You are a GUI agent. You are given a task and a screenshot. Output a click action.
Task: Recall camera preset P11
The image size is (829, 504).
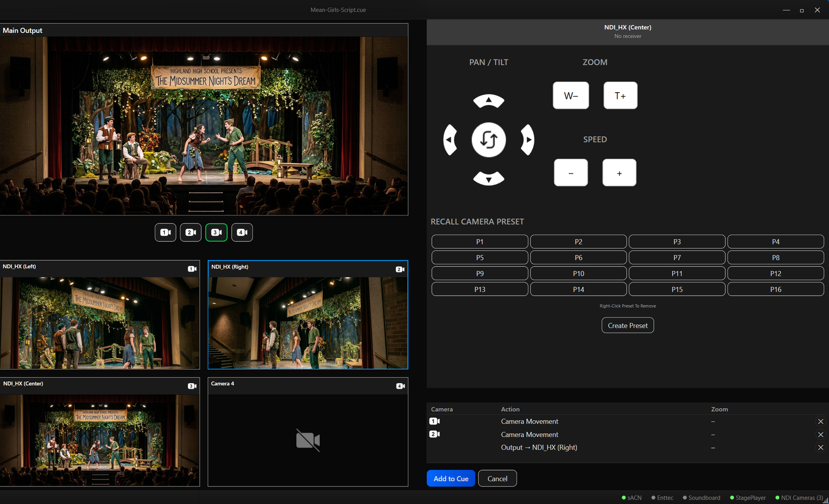coord(677,273)
